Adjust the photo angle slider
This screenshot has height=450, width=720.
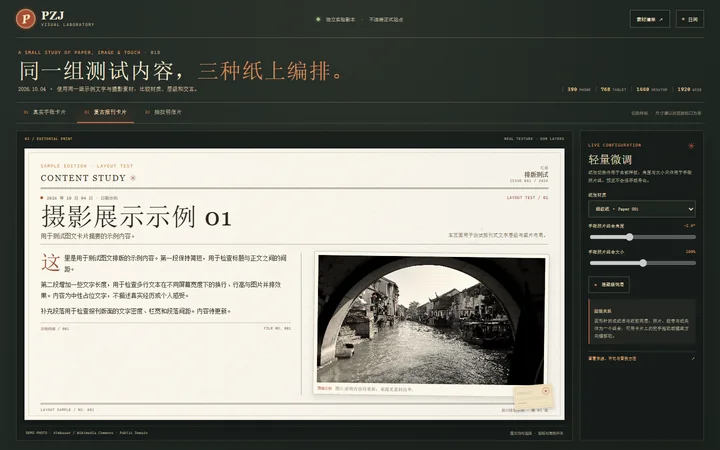click(x=642, y=237)
